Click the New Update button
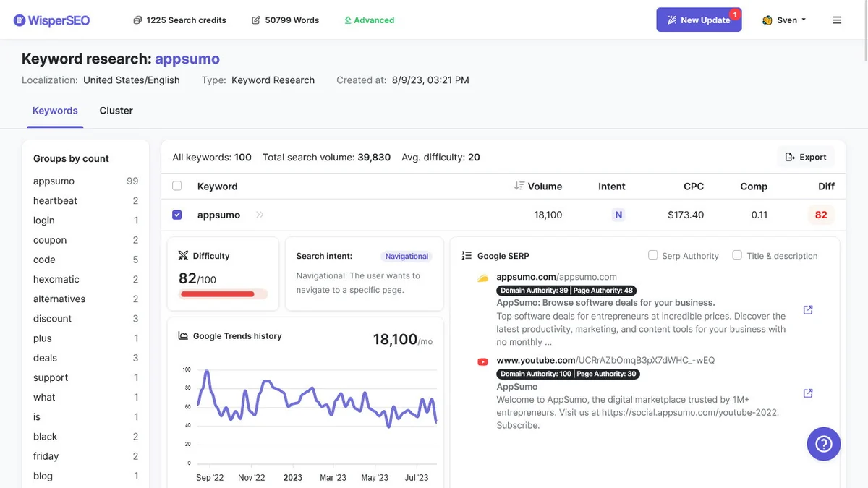Screen dimensions: 868x488 coord(699,20)
